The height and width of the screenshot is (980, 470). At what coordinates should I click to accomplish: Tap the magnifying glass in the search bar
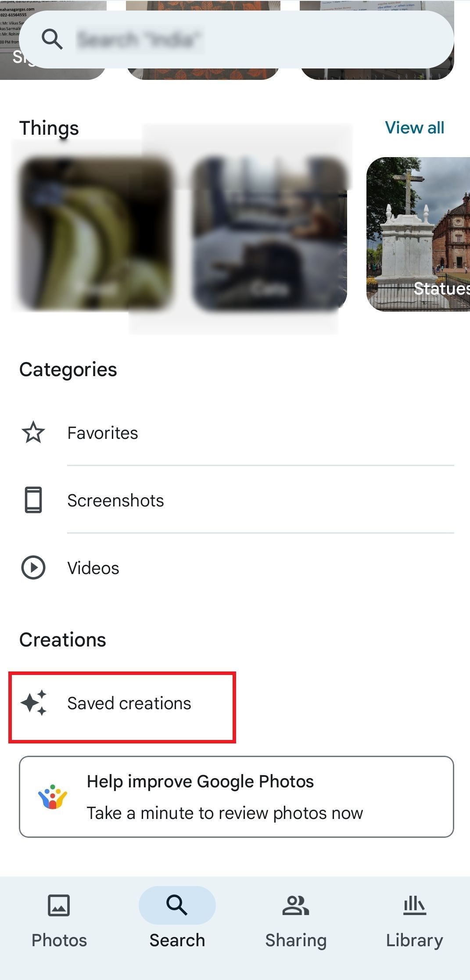(52, 39)
